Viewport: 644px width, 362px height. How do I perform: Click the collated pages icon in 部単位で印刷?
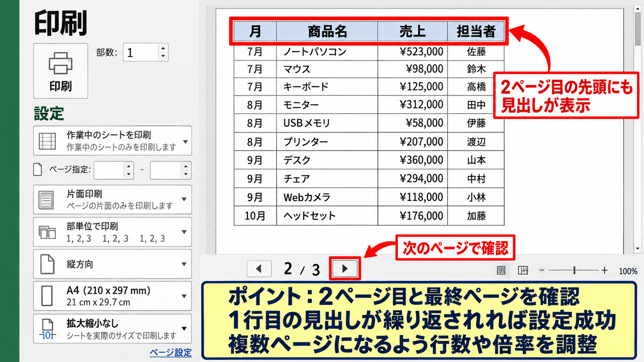pos(47,232)
